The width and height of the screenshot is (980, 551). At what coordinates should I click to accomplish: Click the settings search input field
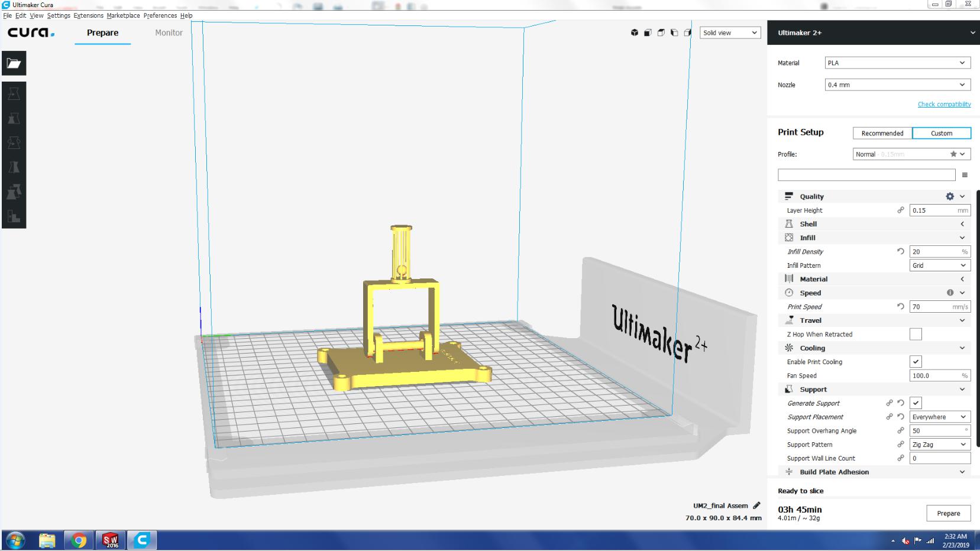click(x=866, y=175)
